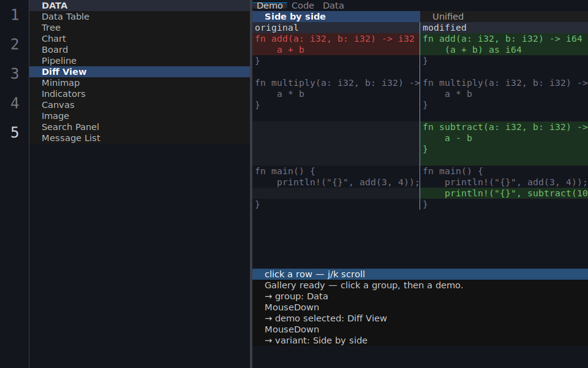Open the Chart demo
Image resolution: width=588 pixels, height=368 pixels.
(140, 39)
